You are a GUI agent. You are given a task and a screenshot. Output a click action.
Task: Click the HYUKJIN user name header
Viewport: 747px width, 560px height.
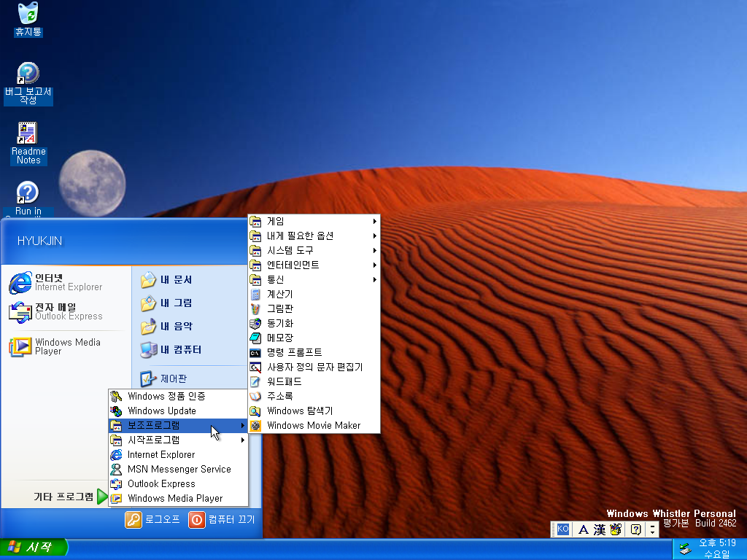tap(39, 241)
